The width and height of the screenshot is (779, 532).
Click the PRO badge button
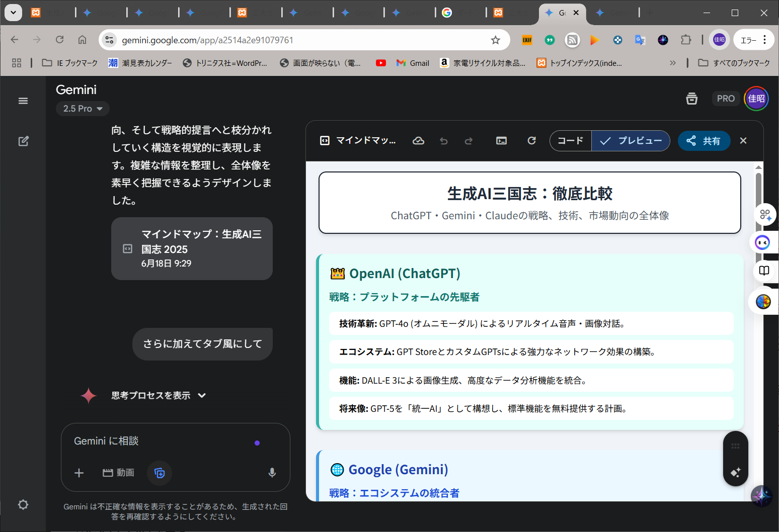pos(726,99)
